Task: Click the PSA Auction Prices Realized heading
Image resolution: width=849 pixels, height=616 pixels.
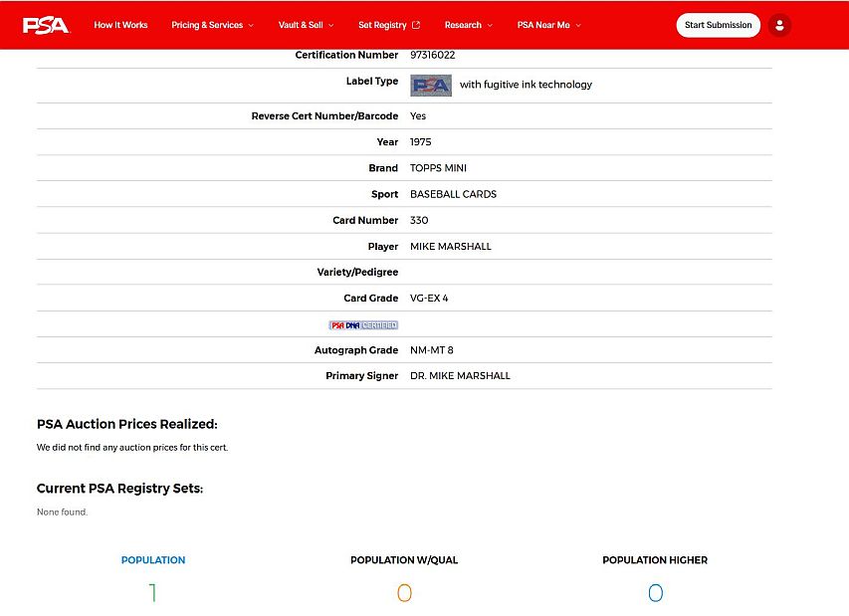Action: coord(126,424)
